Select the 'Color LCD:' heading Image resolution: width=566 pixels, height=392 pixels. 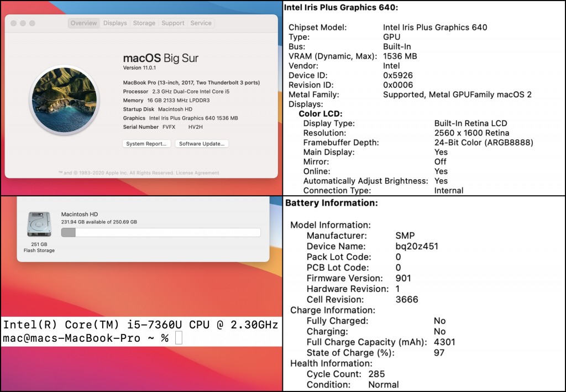(321, 114)
